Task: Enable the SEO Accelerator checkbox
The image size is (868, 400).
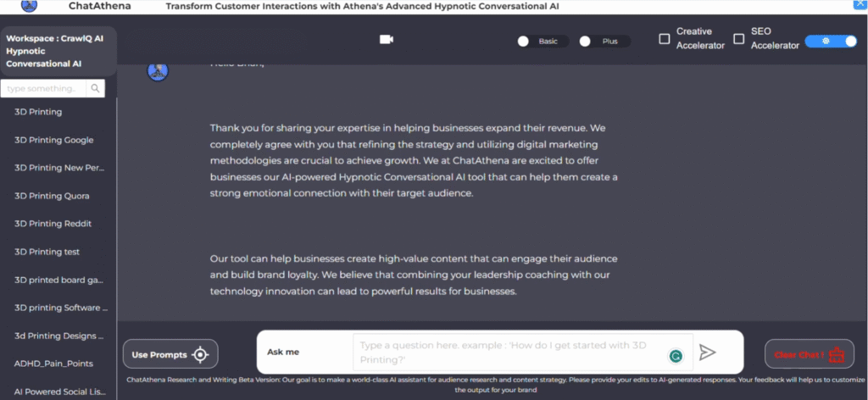Action: click(x=738, y=39)
